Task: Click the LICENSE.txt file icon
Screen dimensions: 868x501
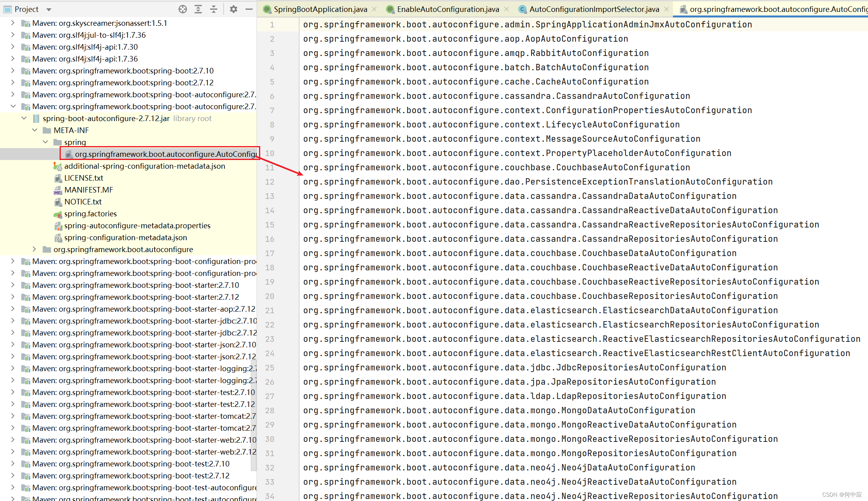Action: coord(58,178)
